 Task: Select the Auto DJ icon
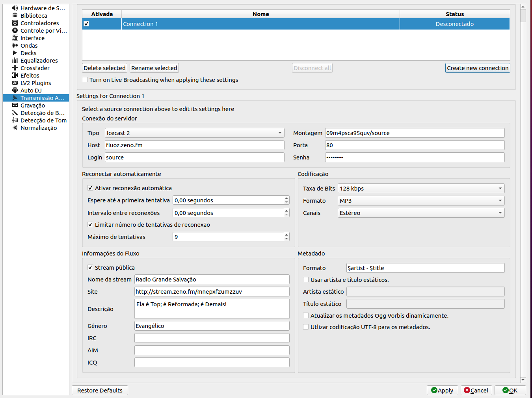point(15,90)
